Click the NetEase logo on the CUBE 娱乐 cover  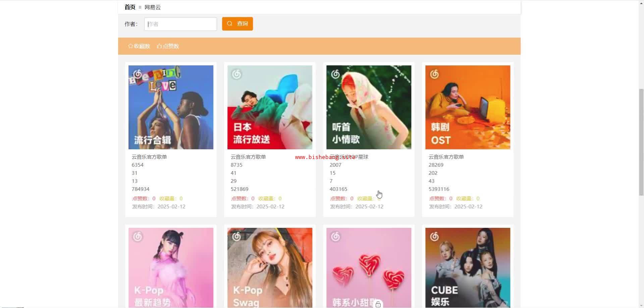434,237
